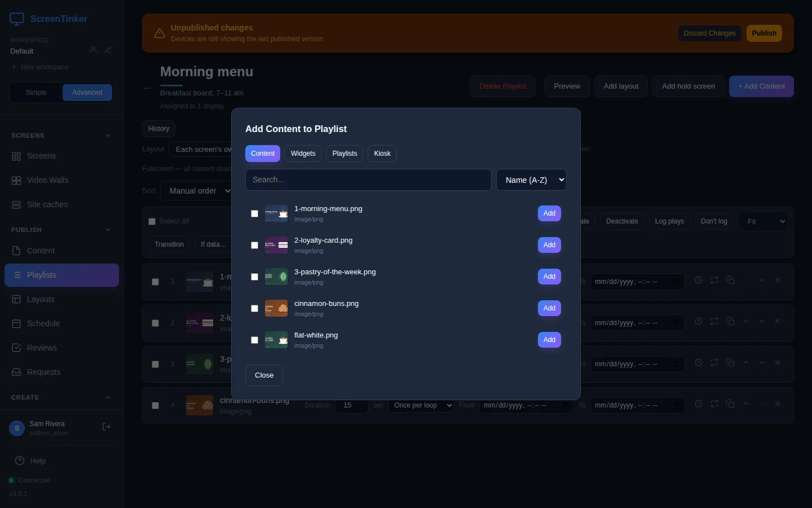
Task: Remove row 3 with the X icon
Action: coord(778,363)
